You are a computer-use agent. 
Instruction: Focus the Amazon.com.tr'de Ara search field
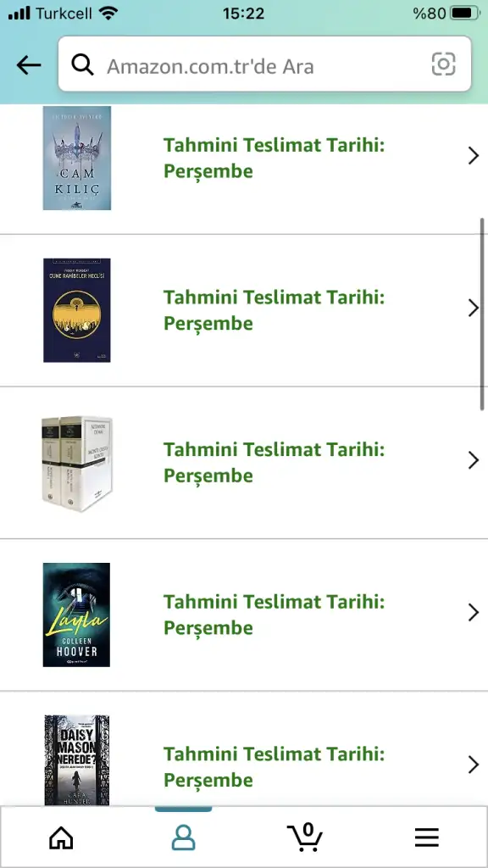tap(264, 64)
